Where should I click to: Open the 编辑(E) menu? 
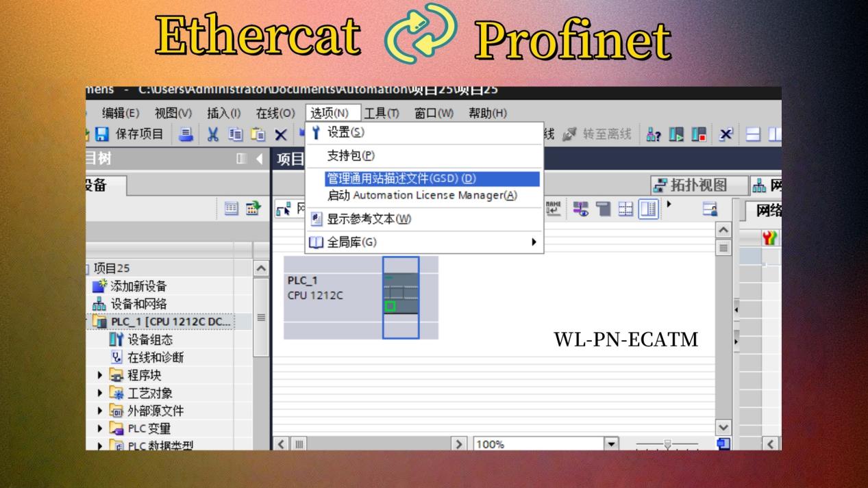[121, 113]
